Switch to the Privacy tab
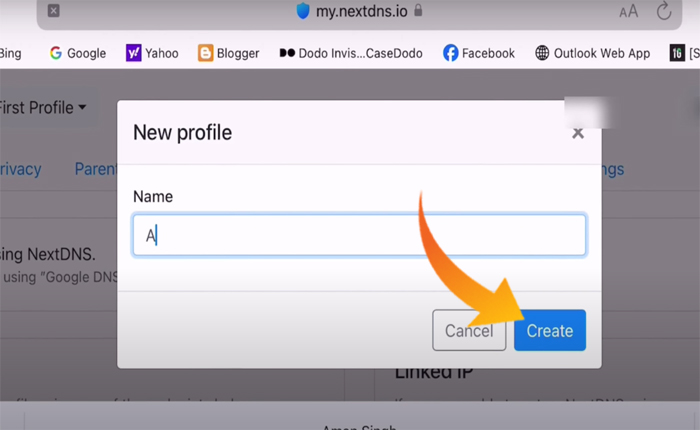This screenshot has width=700, height=430. click(20, 169)
